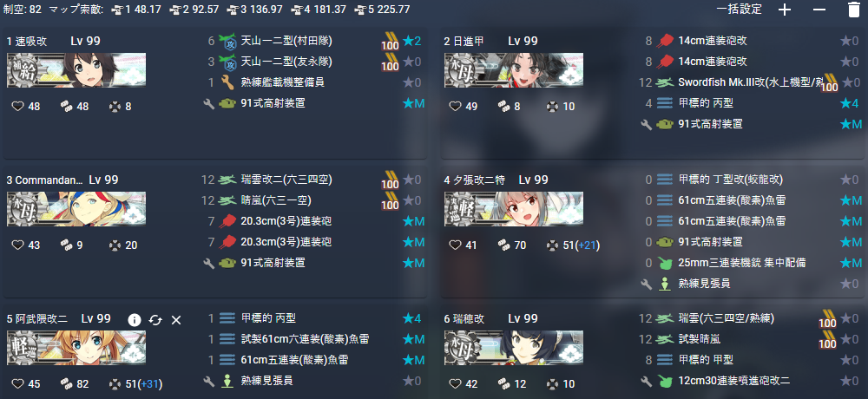Click 天山一二型(村田隊) torpedo bomber icon
Image resolution: width=868 pixels, height=399 pixels.
click(227, 41)
